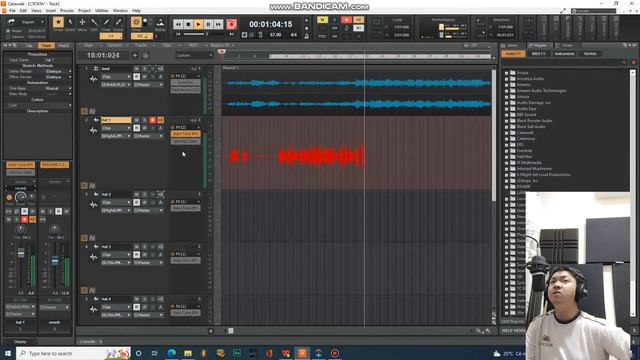The height and width of the screenshot is (360, 640).
Task: Open Auto-Tune EFX in inspector FX rack
Action: [20, 164]
